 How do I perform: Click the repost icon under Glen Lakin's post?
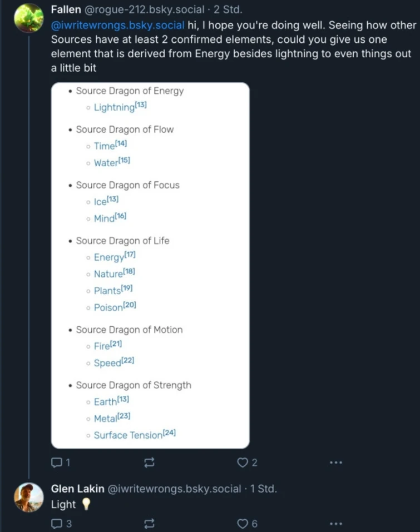pos(150,523)
